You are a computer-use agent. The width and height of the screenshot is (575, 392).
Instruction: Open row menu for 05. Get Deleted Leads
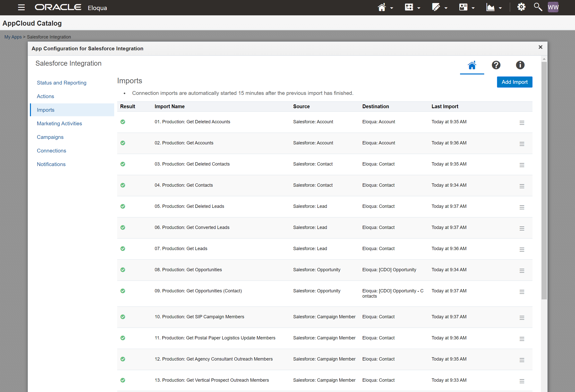[522, 207]
